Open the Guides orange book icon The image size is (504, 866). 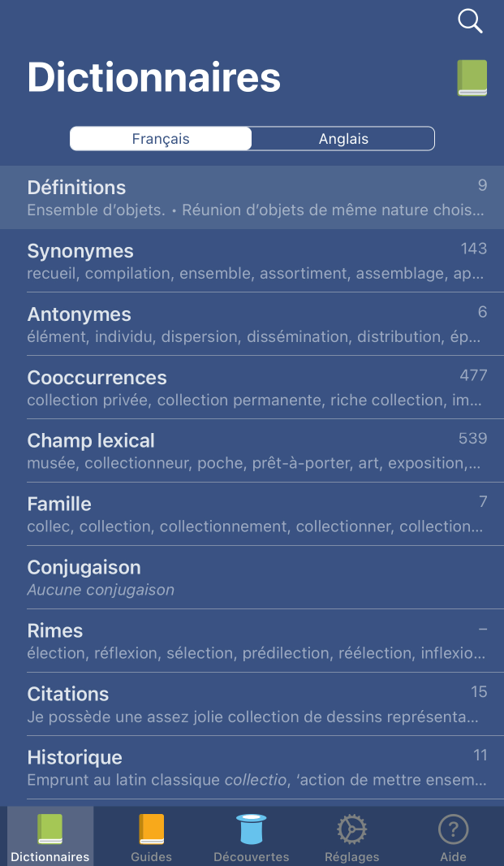(x=152, y=829)
